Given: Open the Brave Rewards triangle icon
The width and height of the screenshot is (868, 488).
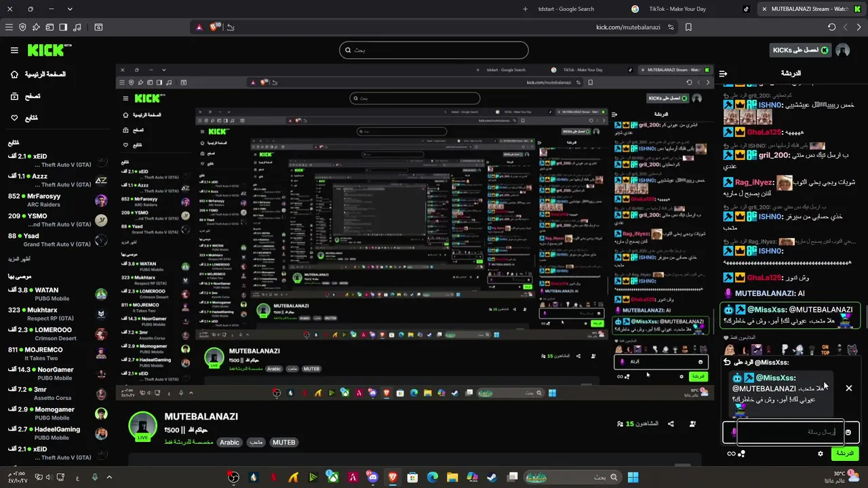Looking at the screenshot, I should tap(199, 27).
